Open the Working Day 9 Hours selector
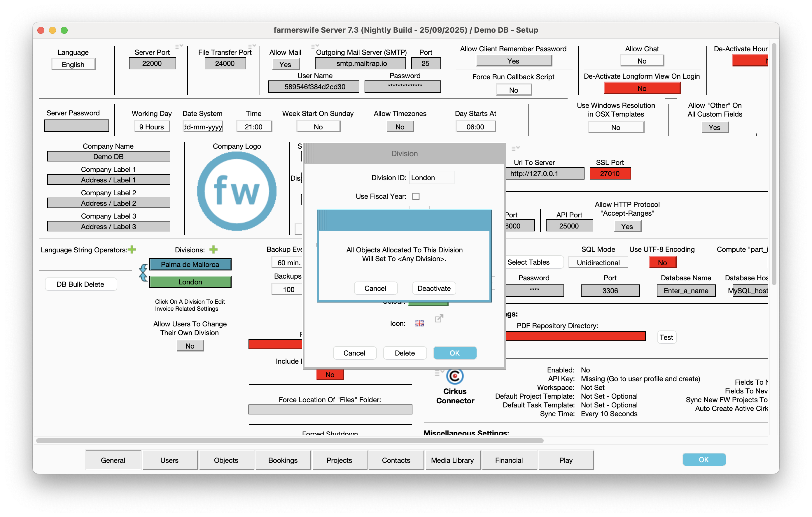Viewport: 812px width, 517px height. pyautogui.click(x=152, y=127)
